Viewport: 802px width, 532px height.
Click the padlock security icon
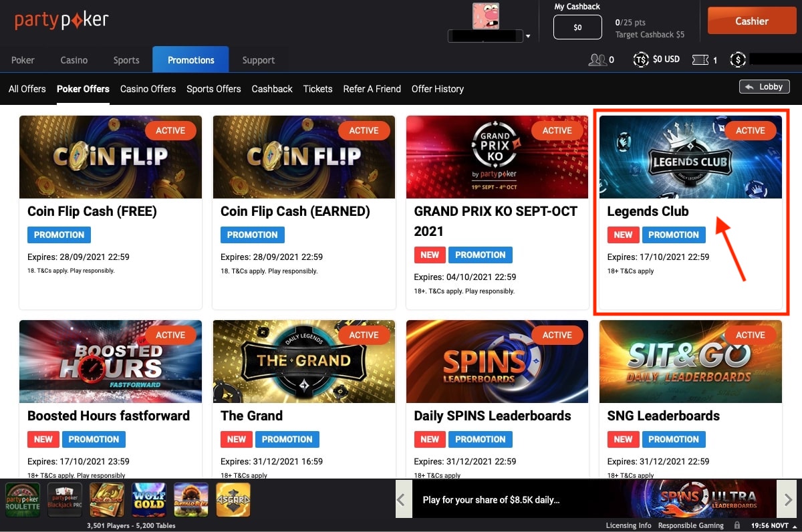point(737,525)
